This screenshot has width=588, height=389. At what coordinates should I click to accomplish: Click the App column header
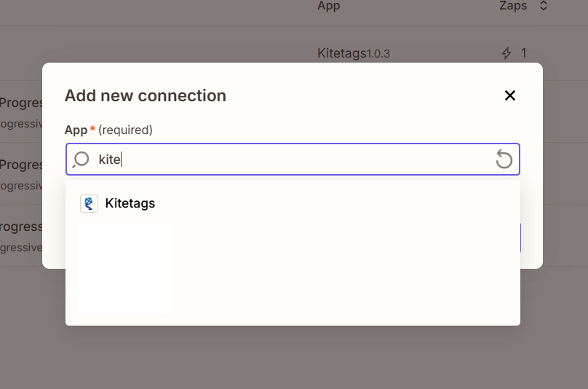point(329,6)
